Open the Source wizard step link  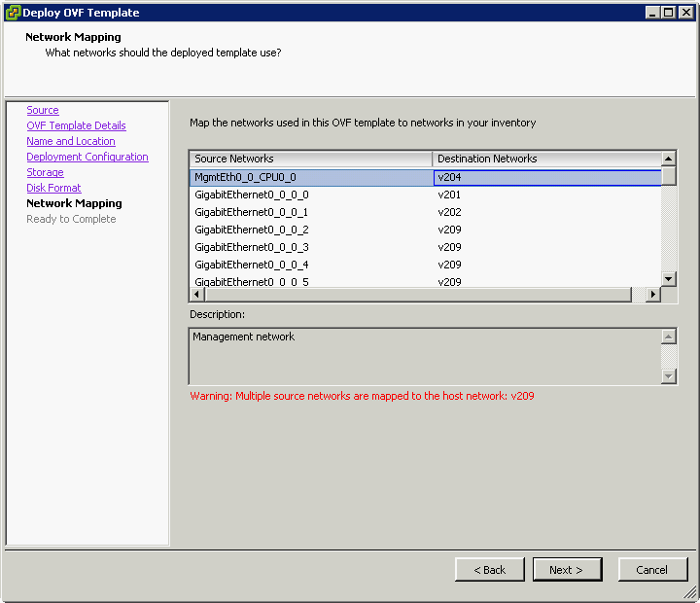click(43, 110)
